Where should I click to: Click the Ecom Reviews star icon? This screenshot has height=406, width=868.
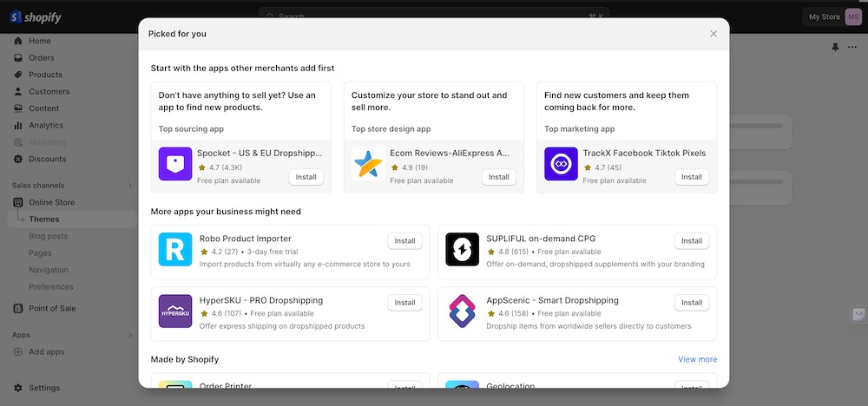tap(368, 164)
